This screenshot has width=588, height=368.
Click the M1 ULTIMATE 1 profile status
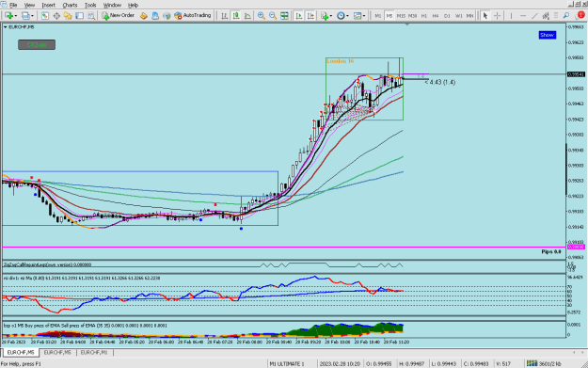(287, 364)
